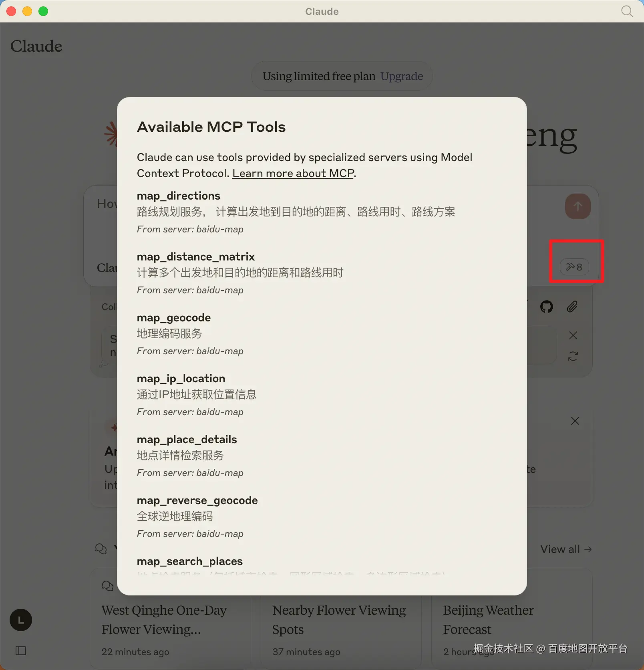Click the macOS yellow minimize button
The width and height of the screenshot is (644, 670).
click(27, 11)
